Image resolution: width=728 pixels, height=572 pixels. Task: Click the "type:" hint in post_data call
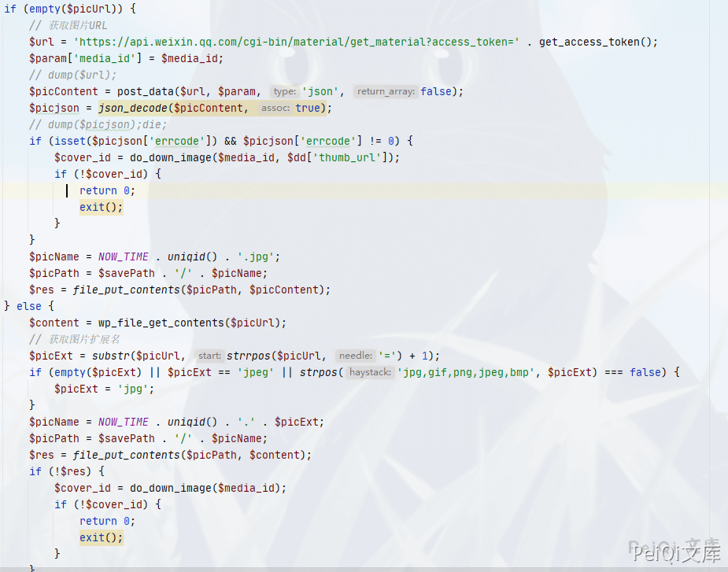[x=284, y=91]
